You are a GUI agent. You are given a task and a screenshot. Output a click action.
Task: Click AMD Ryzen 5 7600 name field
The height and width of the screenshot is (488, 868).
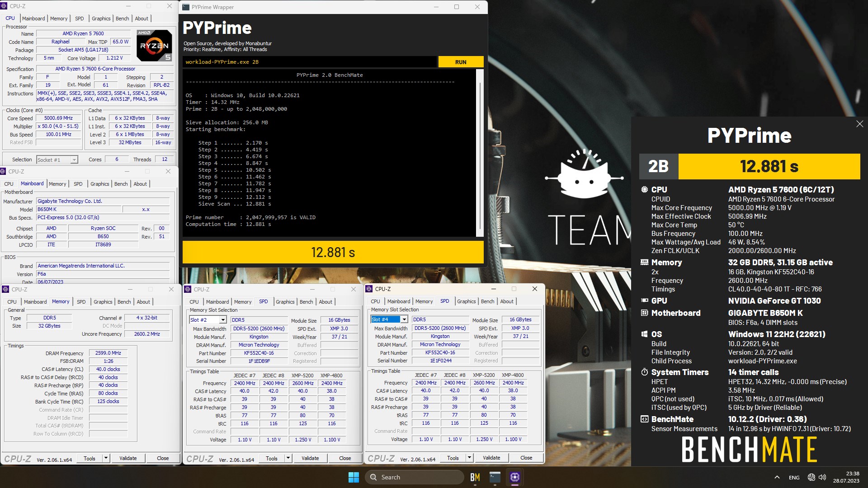pyautogui.click(x=83, y=33)
